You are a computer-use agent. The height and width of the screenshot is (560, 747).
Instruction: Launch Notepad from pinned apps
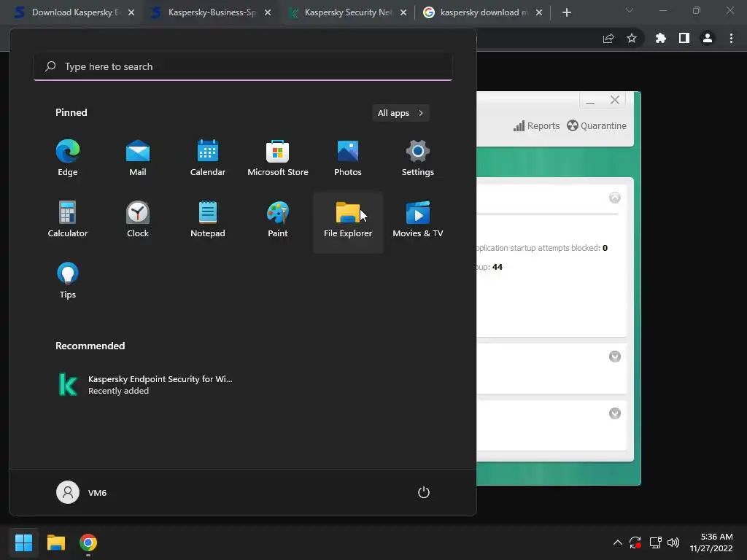pyautogui.click(x=208, y=219)
